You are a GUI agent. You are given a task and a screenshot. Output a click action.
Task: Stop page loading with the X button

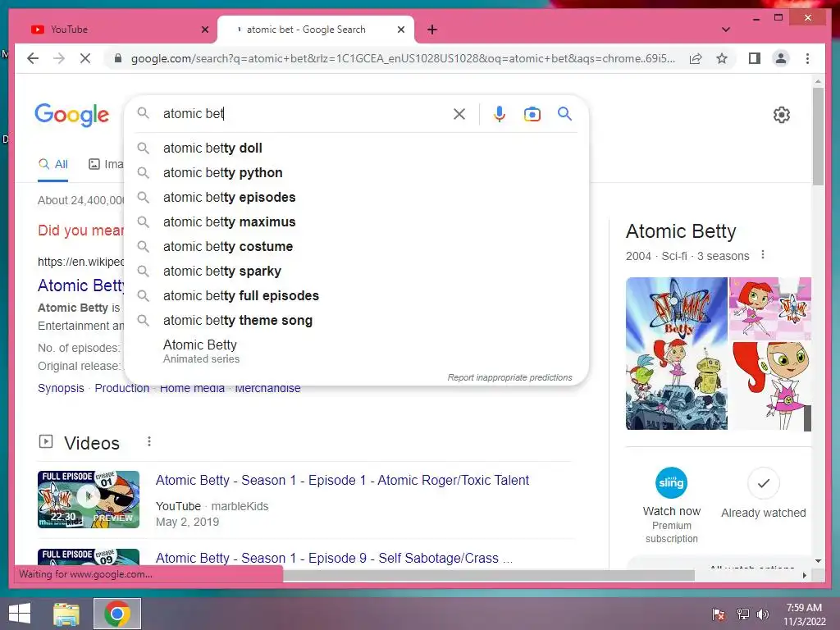[x=85, y=58]
